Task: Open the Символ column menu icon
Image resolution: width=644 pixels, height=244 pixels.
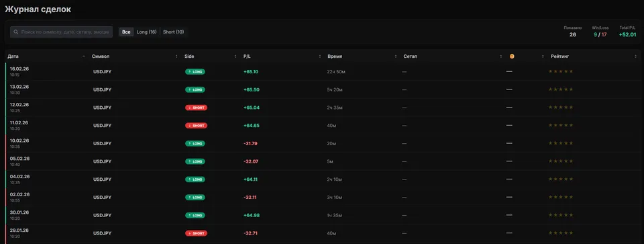Action: [x=176, y=56]
